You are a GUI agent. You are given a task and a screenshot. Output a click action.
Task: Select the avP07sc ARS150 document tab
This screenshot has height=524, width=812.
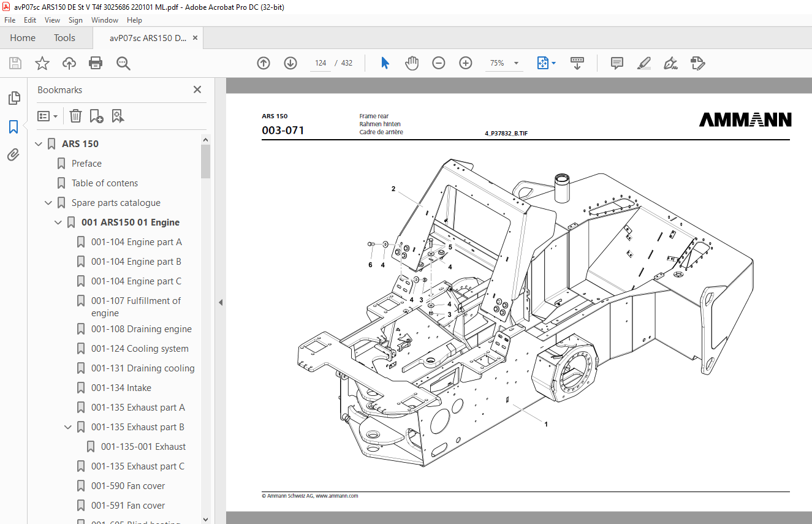click(148, 38)
